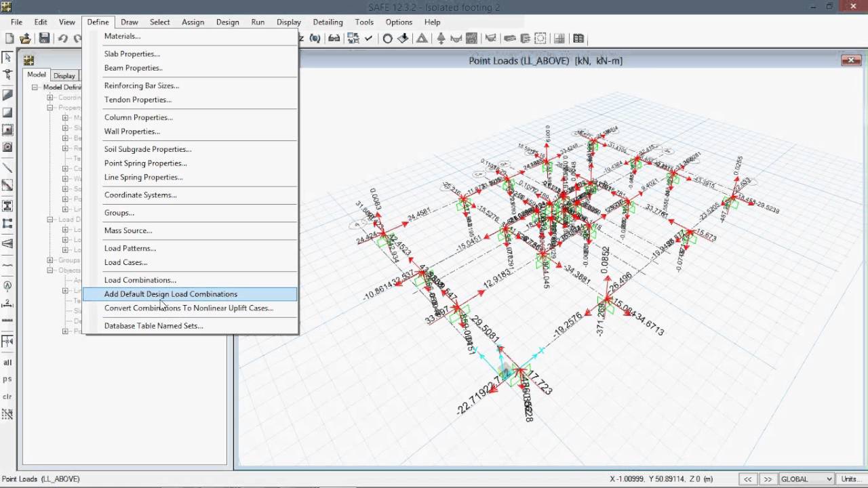Select the Draw Slab polygon tool
The image size is (868, 488).
(7, 95)
